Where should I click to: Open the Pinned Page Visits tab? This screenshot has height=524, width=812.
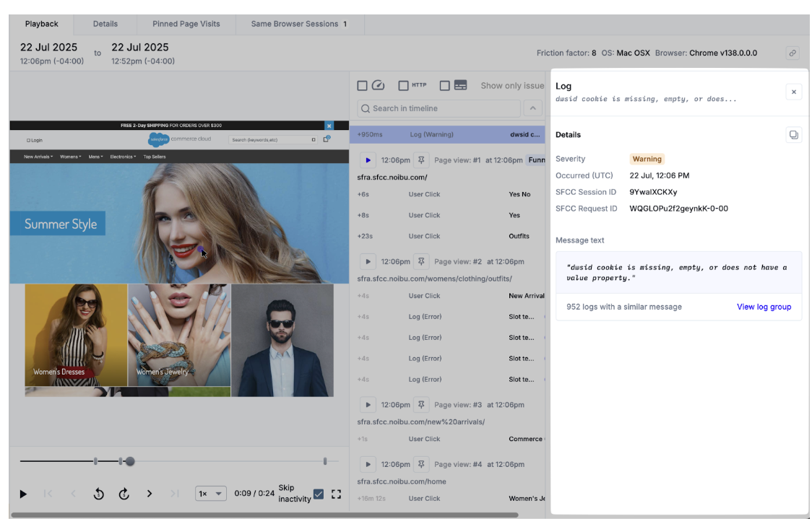pos(186,24)
